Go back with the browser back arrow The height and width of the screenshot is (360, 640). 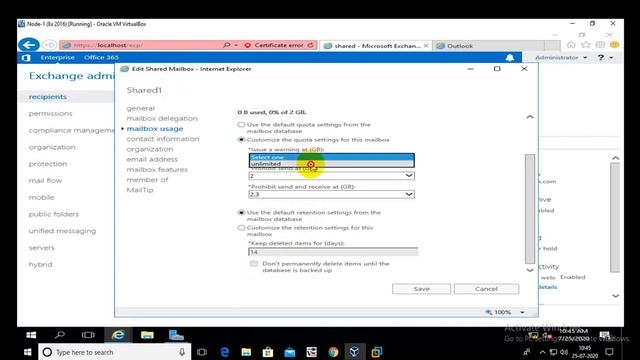29,45
